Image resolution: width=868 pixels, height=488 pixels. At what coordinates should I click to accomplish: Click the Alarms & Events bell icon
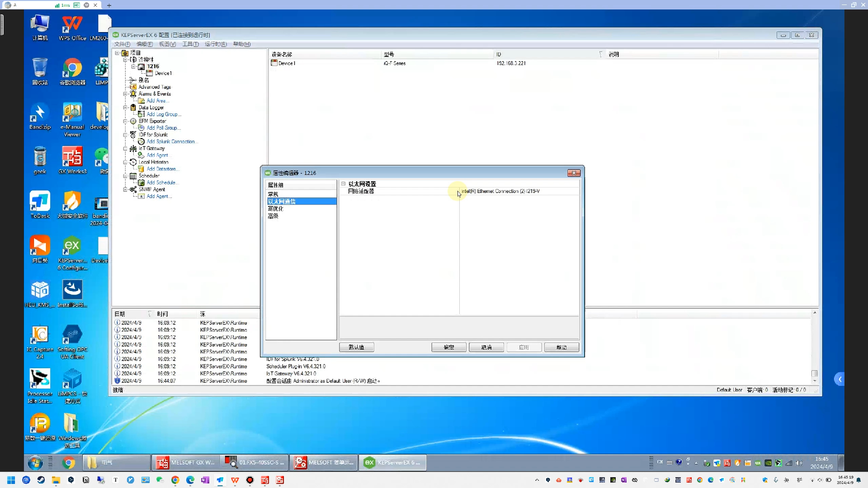pos(133,94)
